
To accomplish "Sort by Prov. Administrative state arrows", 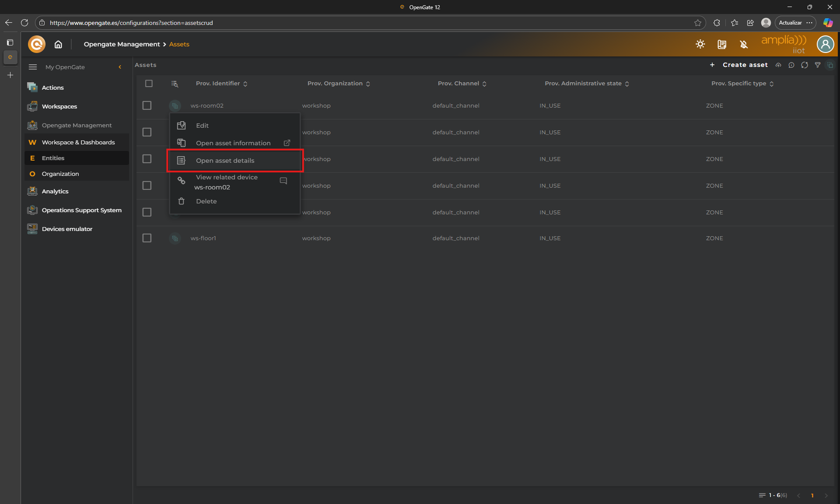I will tap(627, 84).
